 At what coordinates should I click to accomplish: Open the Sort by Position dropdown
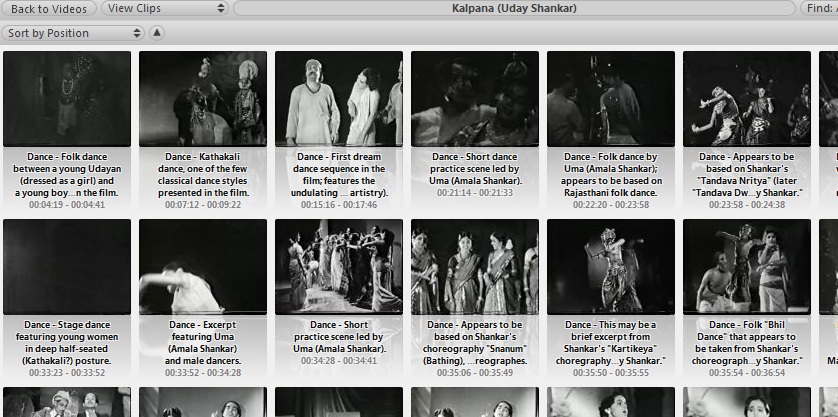tap(73, 33)
